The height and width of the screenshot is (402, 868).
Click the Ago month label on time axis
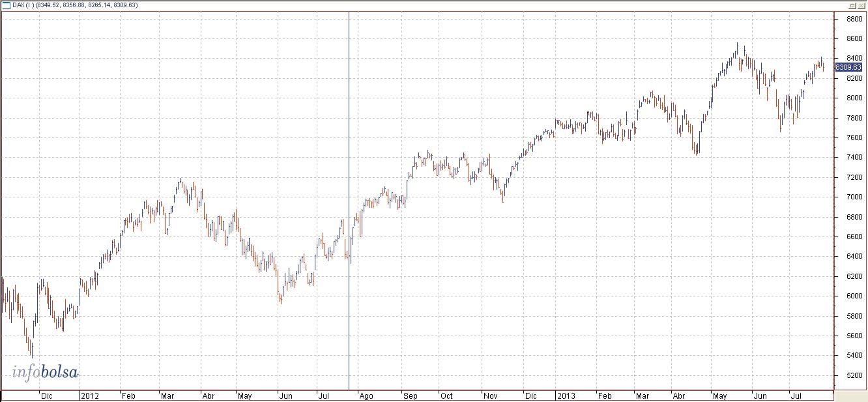coord(366,395)
